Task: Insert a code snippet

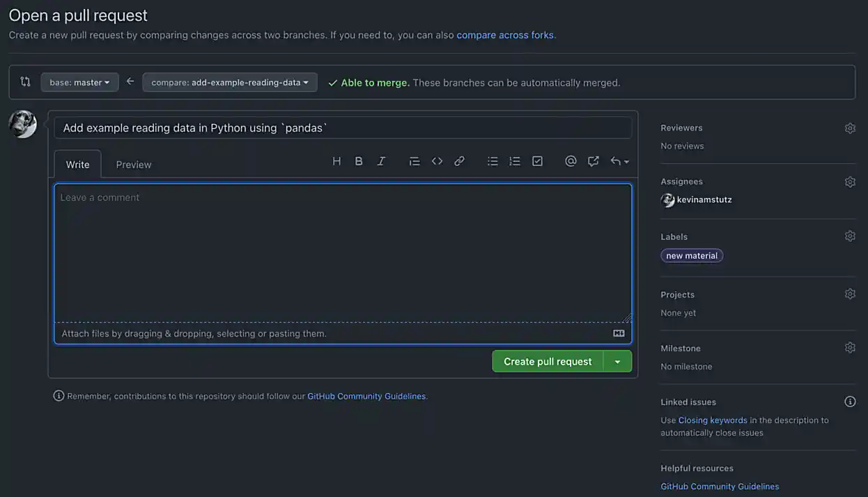Action: coord(437,161)
